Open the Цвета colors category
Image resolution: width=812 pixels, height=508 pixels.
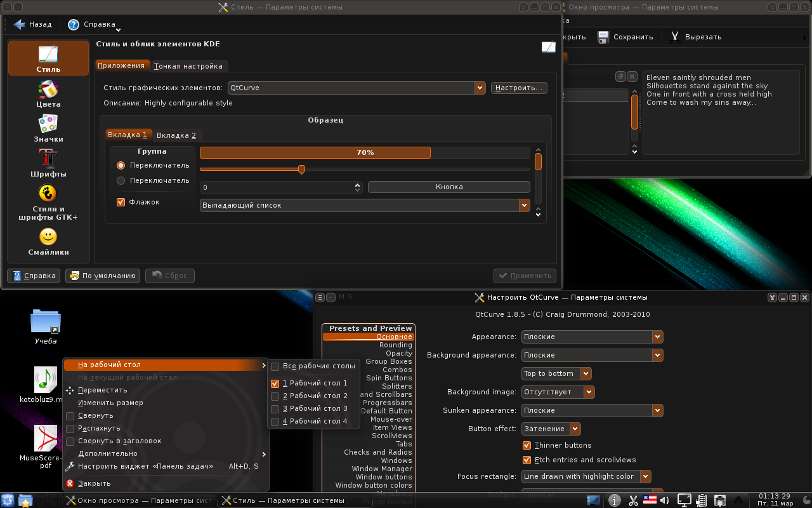tap(48, 94)
